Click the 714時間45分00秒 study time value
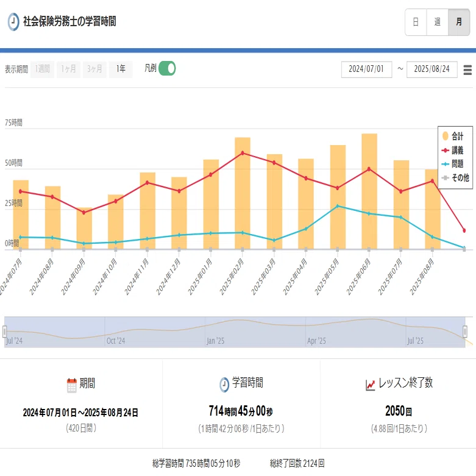Screen dimensions: 476x476 click(x=240, y=411)
